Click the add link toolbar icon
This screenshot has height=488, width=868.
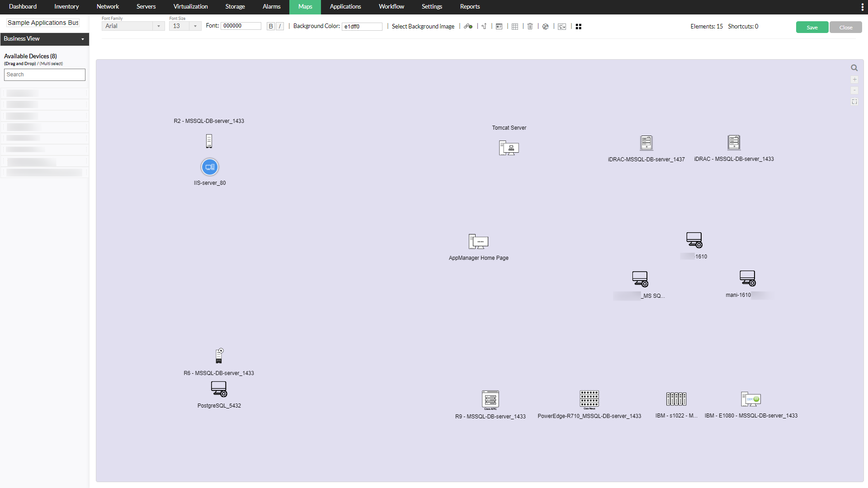(468, 27)
